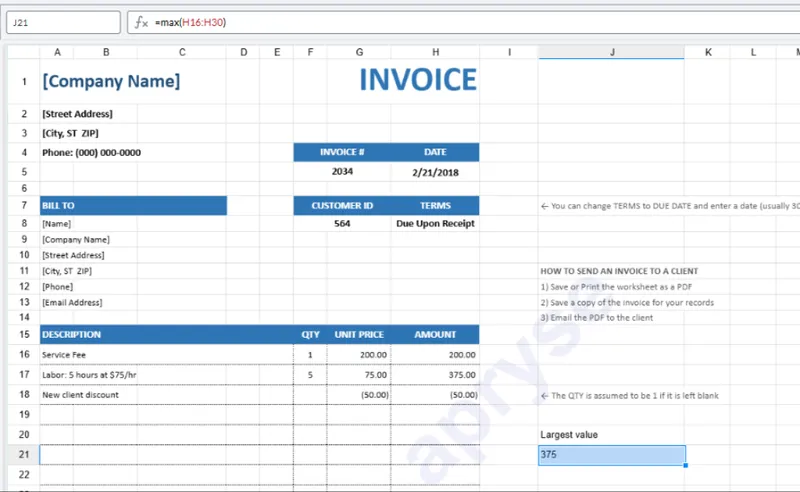Screen dimensions: 800x492
Task: Click the [Company Name] title cell
Action: click(111, 81)
